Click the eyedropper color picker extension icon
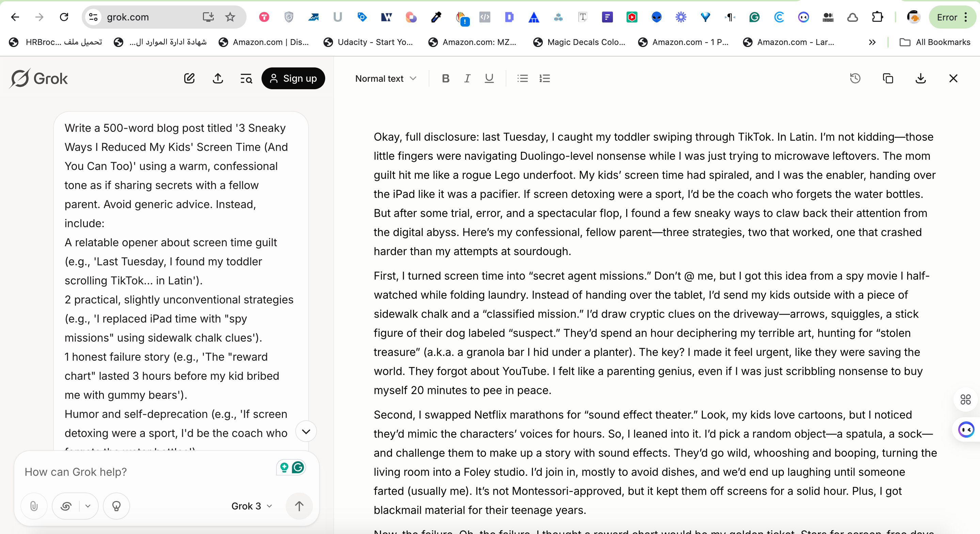The image size is (980, 534). (436, 17)
